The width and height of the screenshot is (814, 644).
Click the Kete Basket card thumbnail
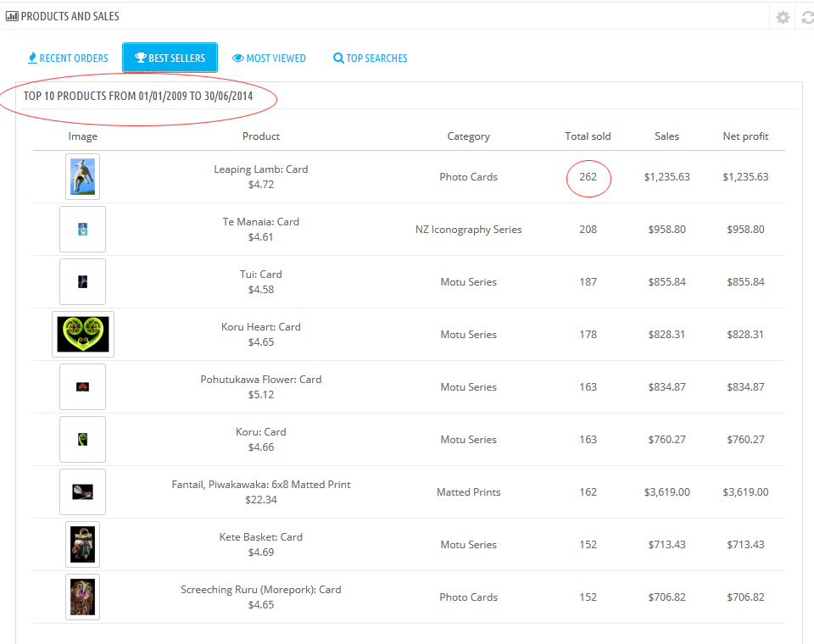click(x=82, y=544)
